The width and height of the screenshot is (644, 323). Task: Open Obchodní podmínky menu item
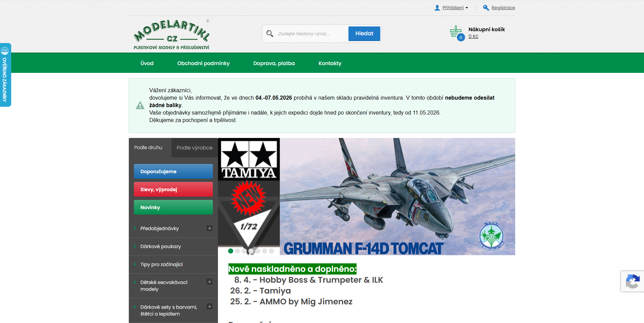point(203,63)
